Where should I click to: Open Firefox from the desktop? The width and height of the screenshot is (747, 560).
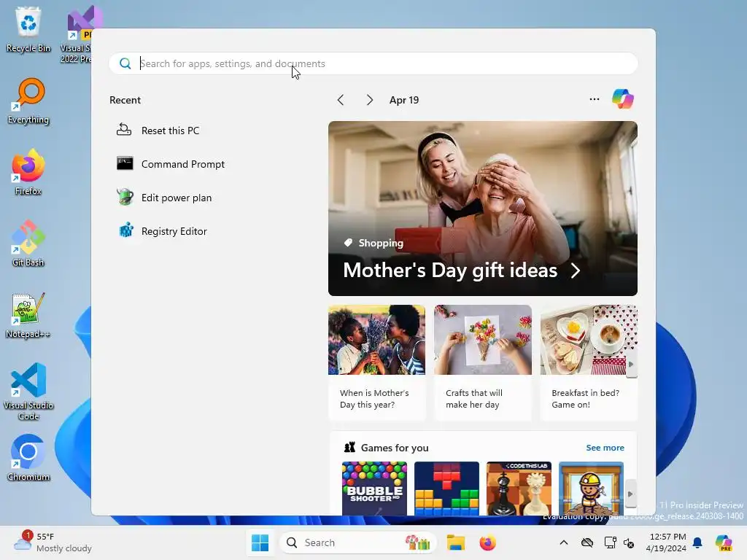[28, 172]
